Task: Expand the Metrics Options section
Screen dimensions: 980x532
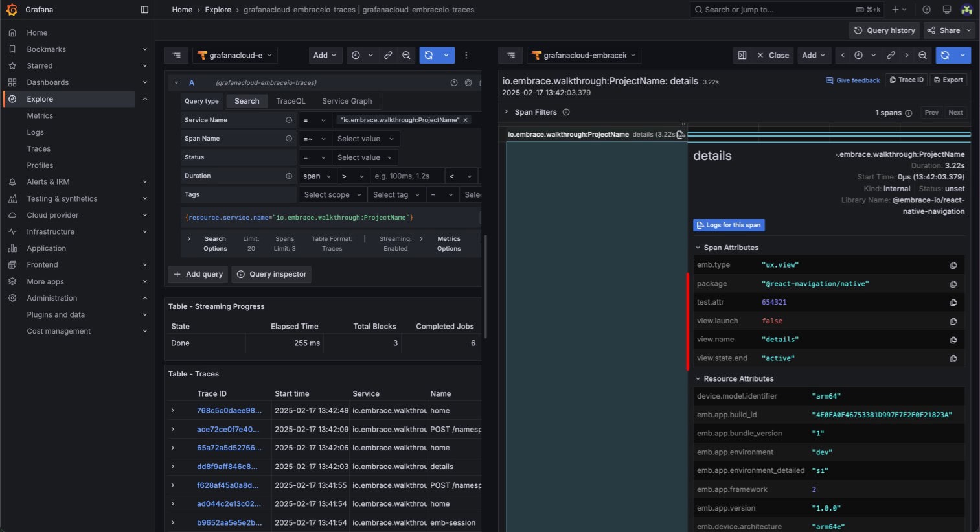Action: pyautogui.click(x=422, y=239)
